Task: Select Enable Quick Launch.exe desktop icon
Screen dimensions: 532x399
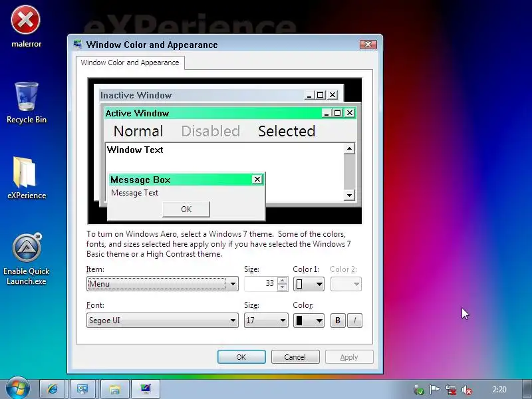Action: [27, 259]
